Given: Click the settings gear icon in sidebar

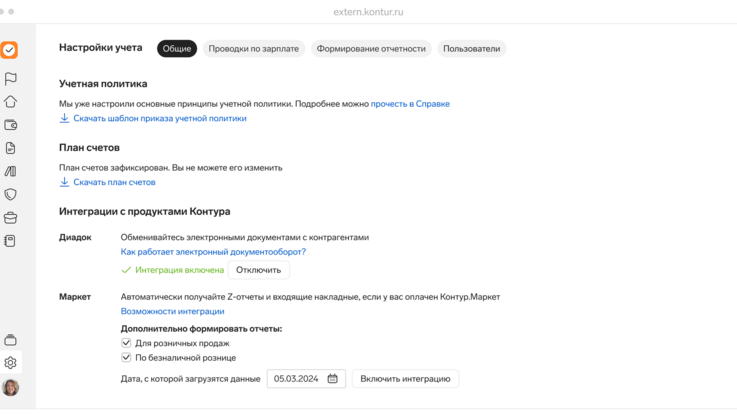Looking at the screenshot, I should coord(11,363).
